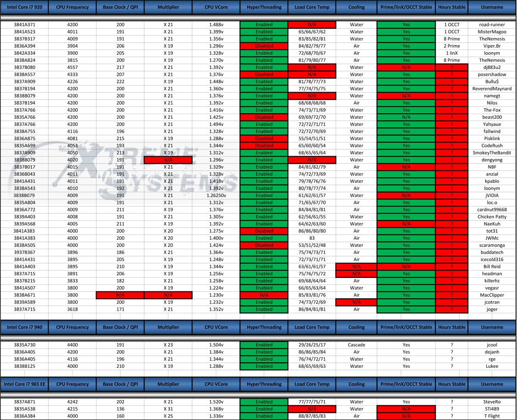This screenshot has width=517, height=420.
Task: Click the N/A stability cell in STi489's row
Action: pos(406,409)
